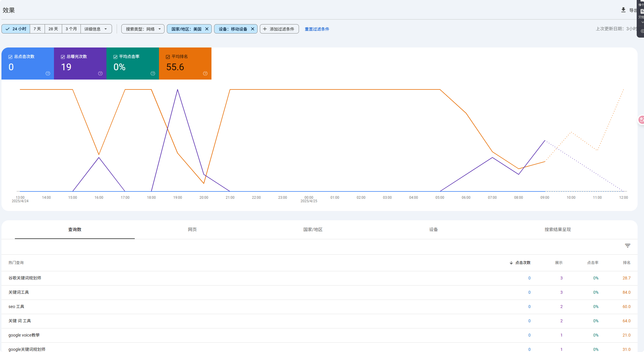Viewport: 644px width, 352px height.
Task: Click the table filter rows icon
Action: coord(628,246)
